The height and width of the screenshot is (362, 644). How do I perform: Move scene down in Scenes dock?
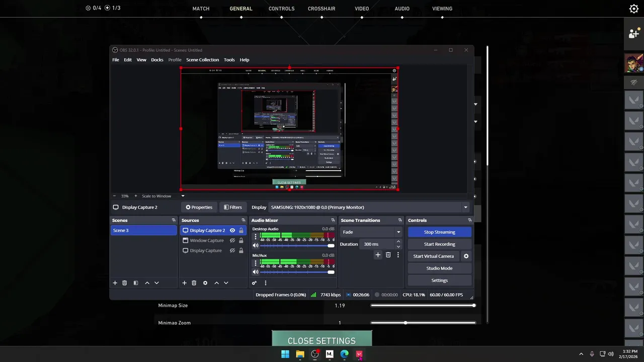point(156,283)
